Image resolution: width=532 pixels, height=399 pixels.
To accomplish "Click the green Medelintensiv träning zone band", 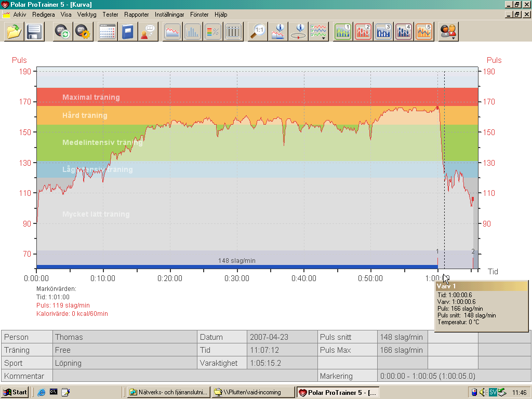I will point(257,143).
